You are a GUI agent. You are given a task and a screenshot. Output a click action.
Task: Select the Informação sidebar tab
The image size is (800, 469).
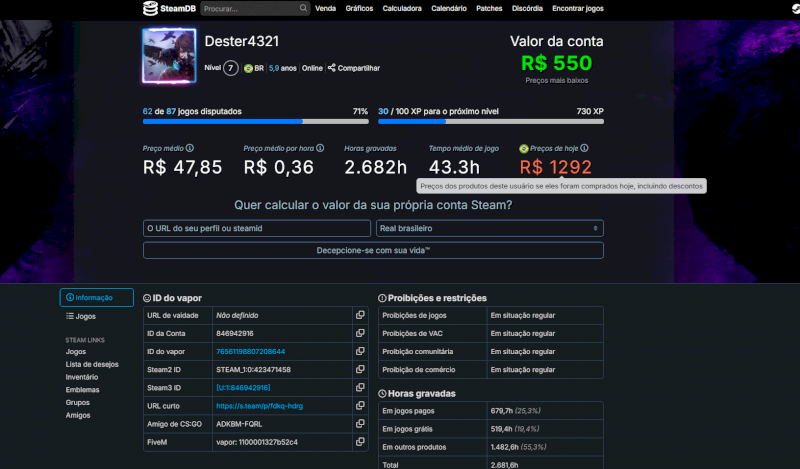(x=96, y=298)
